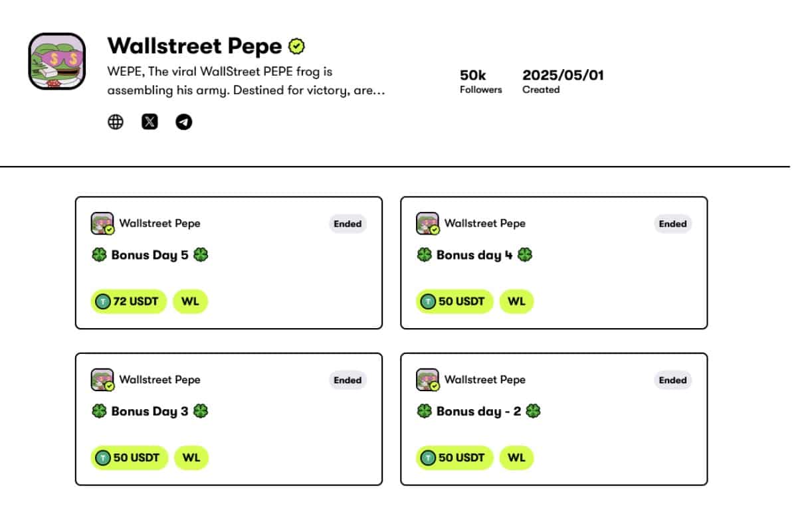Screen dimensions: 812x514
Task: Open the Bonus Day 3 campaign title
Action: (x=150, y=412)
